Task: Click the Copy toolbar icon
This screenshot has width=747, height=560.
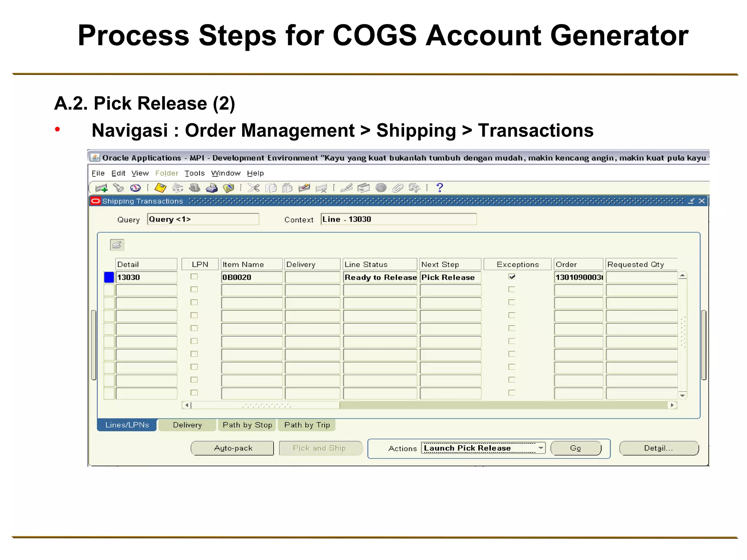Action: (x=271, y=188)
